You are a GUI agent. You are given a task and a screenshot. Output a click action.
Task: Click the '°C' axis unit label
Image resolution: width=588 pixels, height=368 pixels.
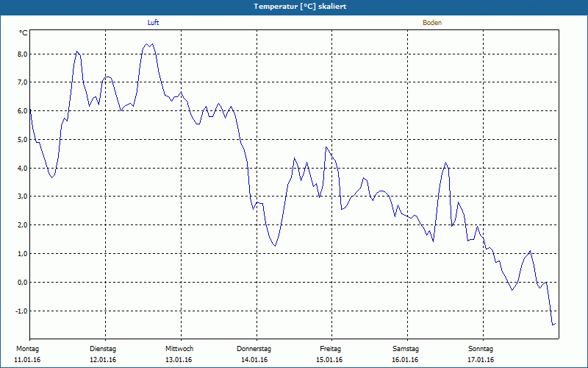(24, 33)
